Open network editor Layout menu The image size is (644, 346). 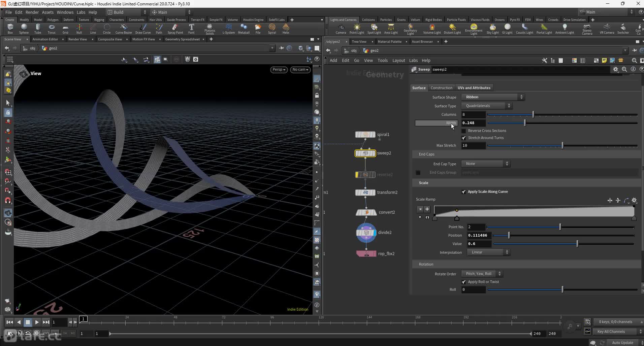tap(398, 61)
